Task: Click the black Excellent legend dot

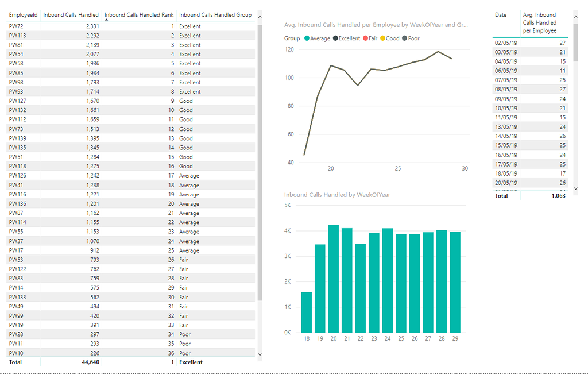Action: click(x=336, y=38)
